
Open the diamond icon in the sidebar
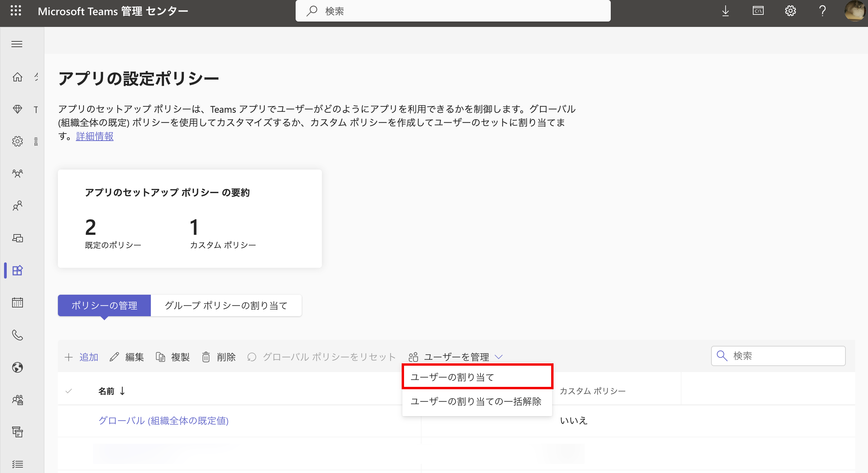[x=17, y=109]
